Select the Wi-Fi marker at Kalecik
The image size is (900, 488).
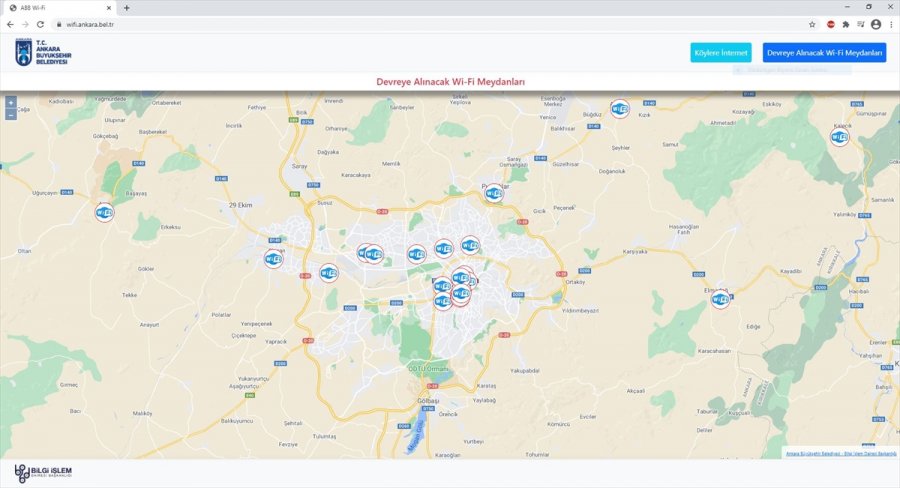[x=839, y=137]
